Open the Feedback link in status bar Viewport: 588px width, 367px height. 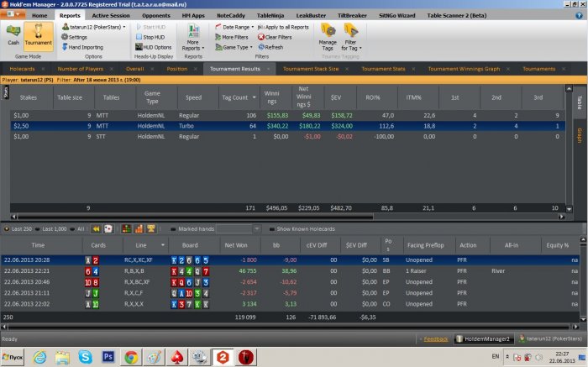click(x=435, y=338)
